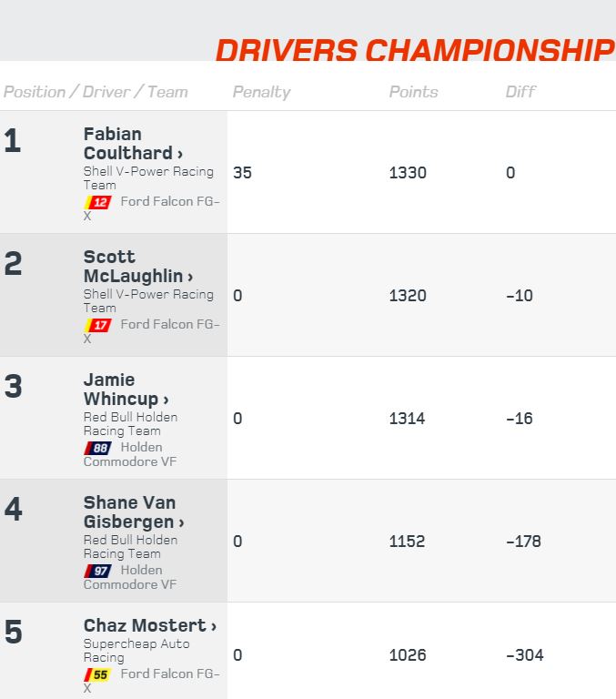This screenshot has width=616, height=699.
Task: Open Chaz Mostert driver profile
Action: [150, 625]
